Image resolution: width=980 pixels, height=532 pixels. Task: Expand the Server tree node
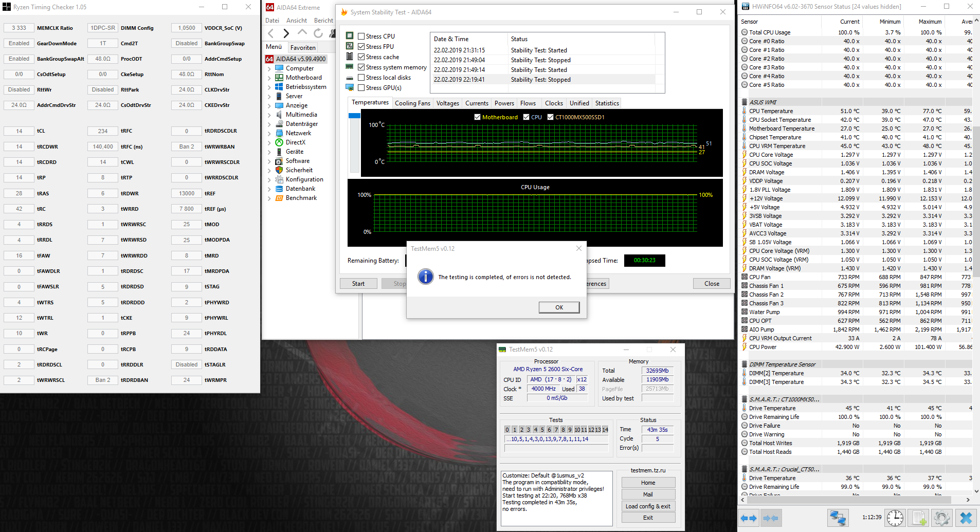pos(269,96)
